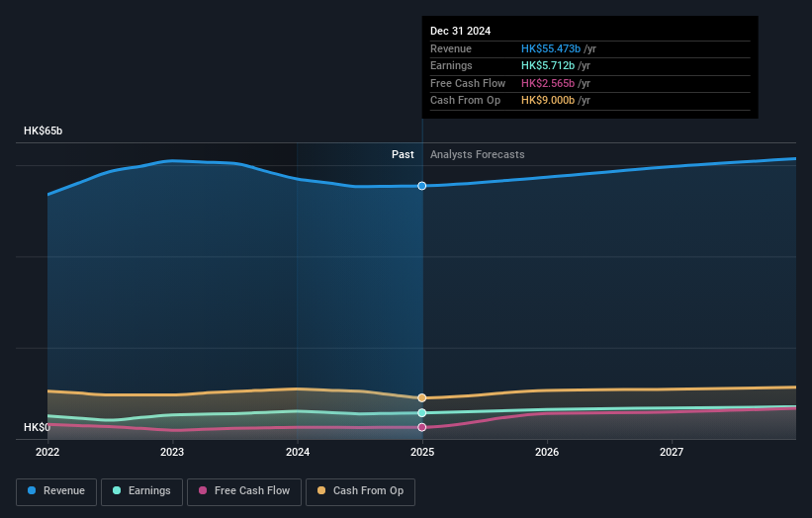
Task: Click the Dec 31 2024 tooltip date
Action: click(x=460, y=31)
